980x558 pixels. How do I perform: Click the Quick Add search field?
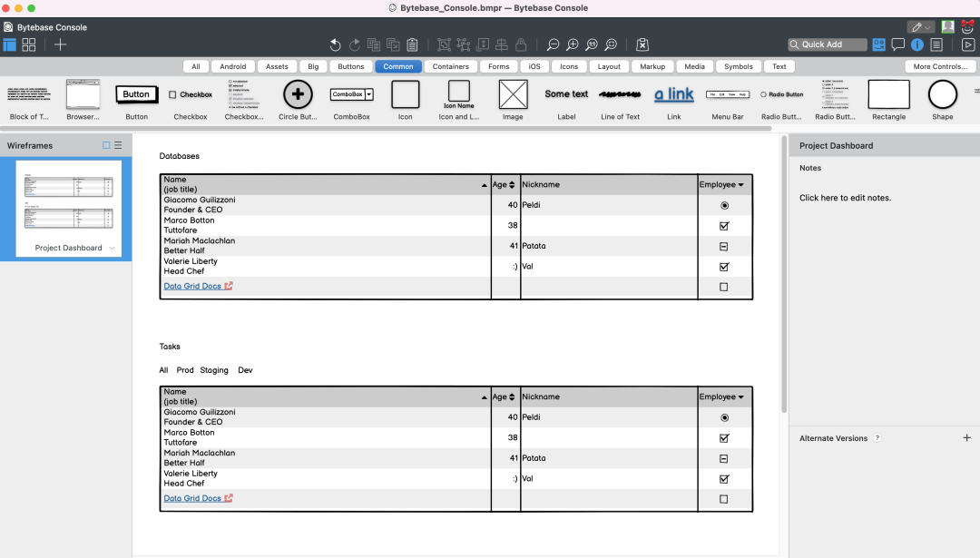[x=828, y=44]
